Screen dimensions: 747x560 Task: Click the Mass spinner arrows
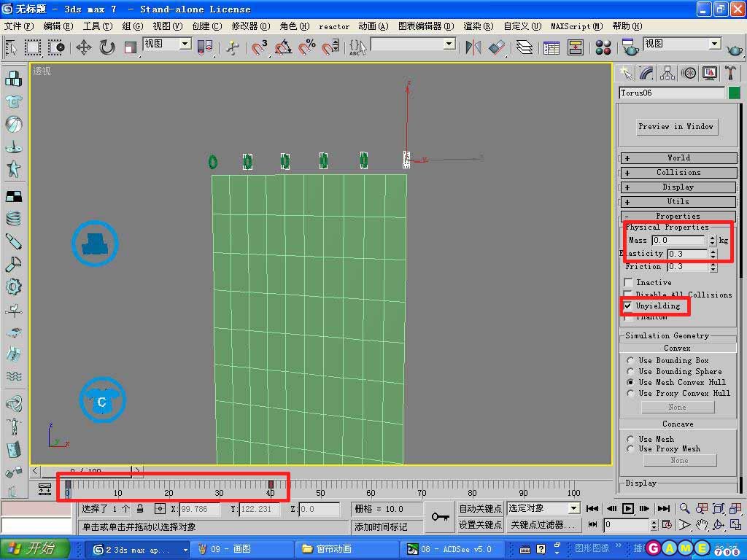point(712,241)
